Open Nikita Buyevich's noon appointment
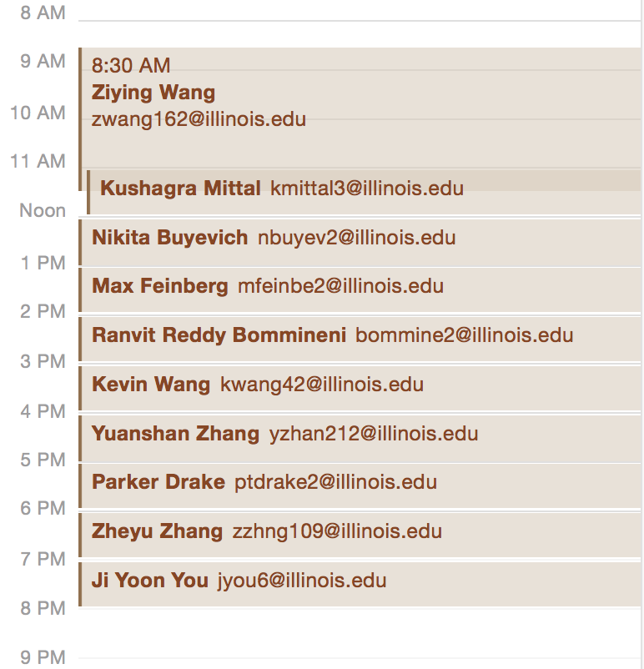The image size is (644, 669). click(x=169, y=238)
